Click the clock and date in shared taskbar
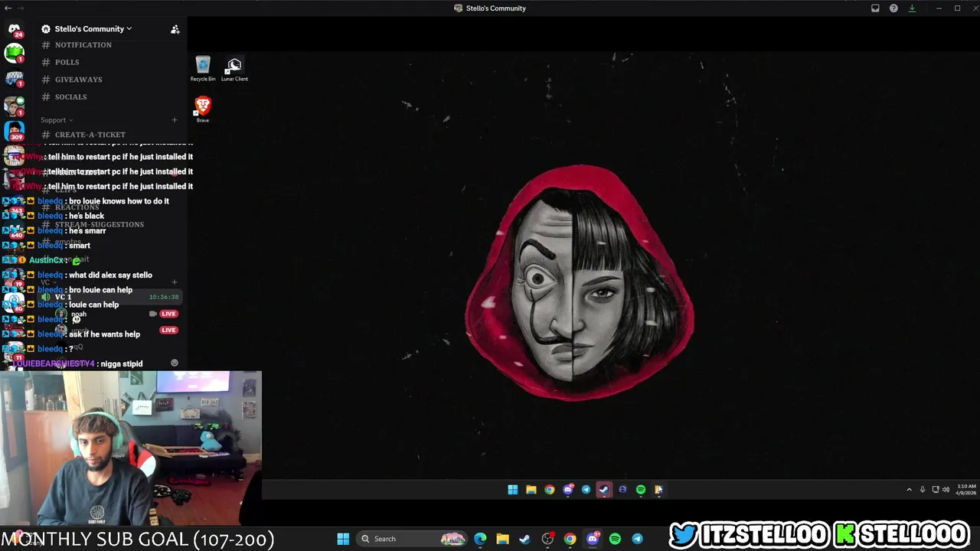This screenshot has height=551, width=980. coord(966,490)
